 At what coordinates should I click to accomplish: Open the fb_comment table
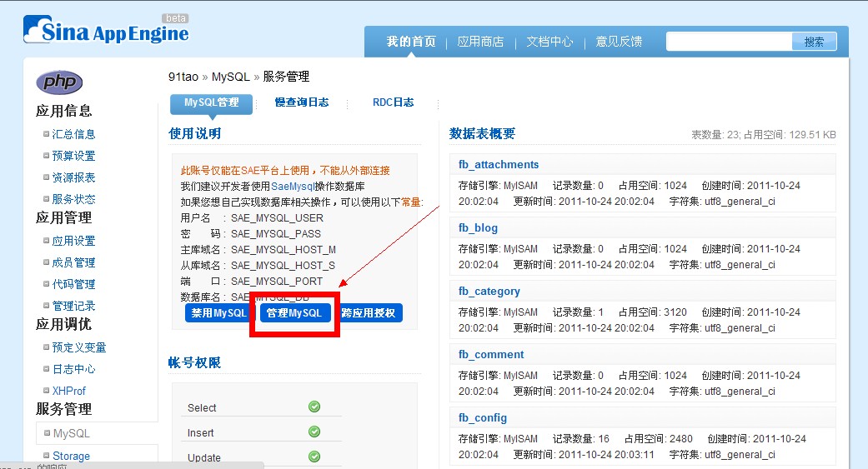[x=491, y=355]
